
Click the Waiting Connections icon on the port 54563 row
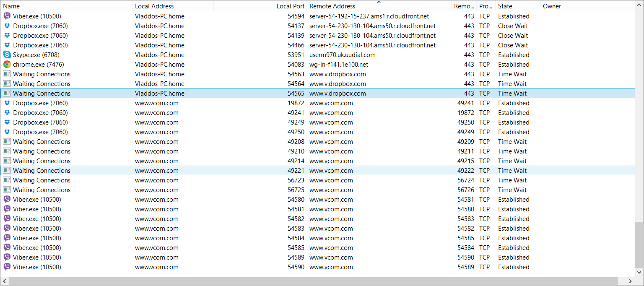(7, 74)
